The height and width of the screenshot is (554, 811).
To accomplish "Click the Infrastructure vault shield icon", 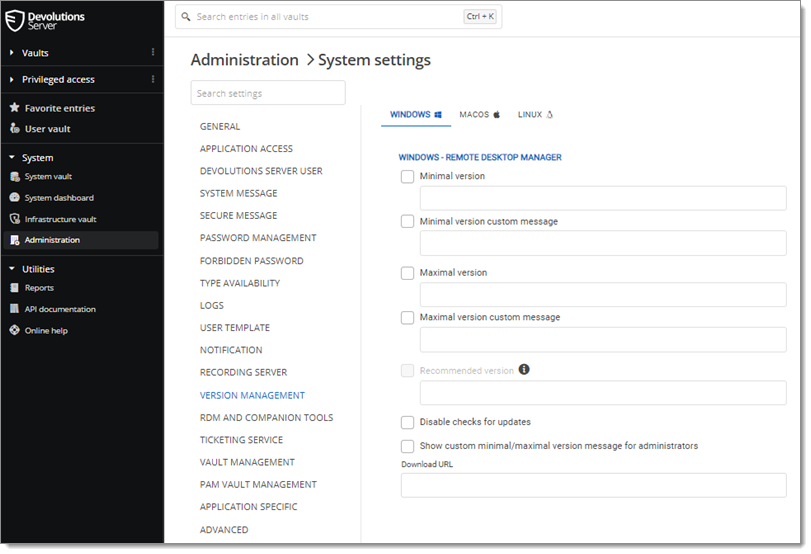I will (14, 219).
